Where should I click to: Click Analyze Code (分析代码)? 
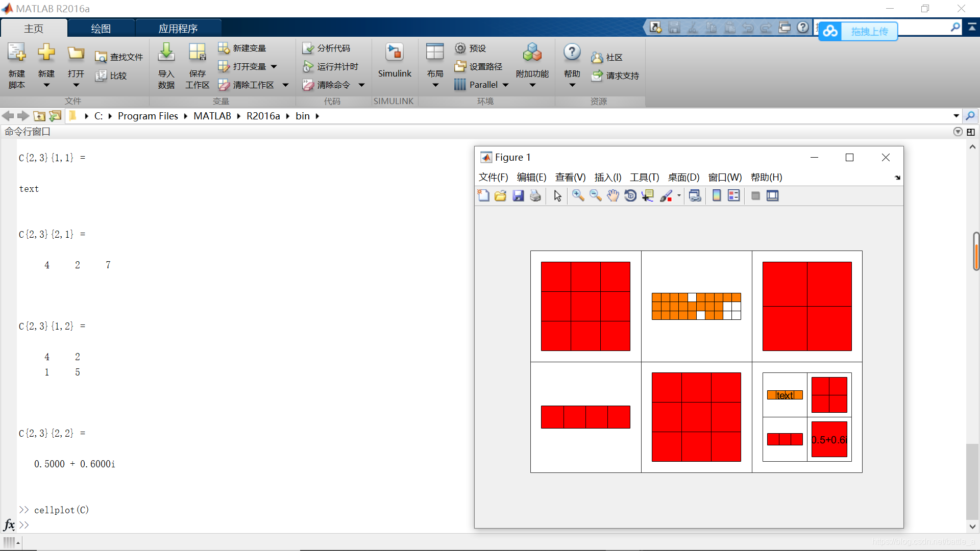[326, 48]
